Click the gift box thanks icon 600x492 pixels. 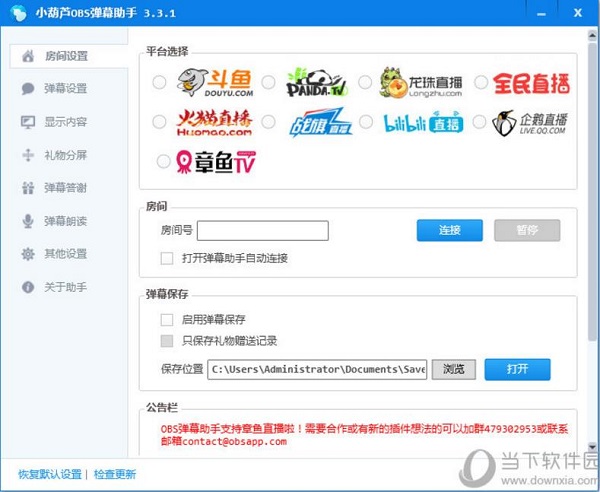tap(28, 188)
